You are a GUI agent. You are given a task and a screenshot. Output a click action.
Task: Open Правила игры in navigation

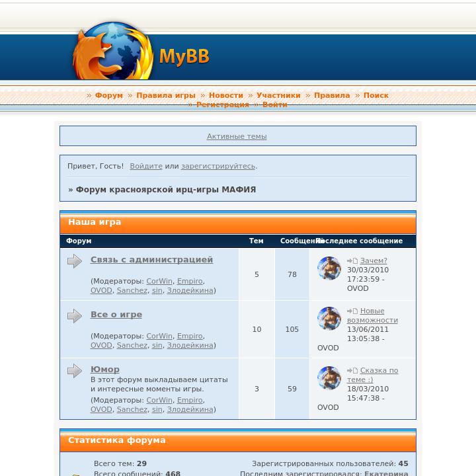166,95
